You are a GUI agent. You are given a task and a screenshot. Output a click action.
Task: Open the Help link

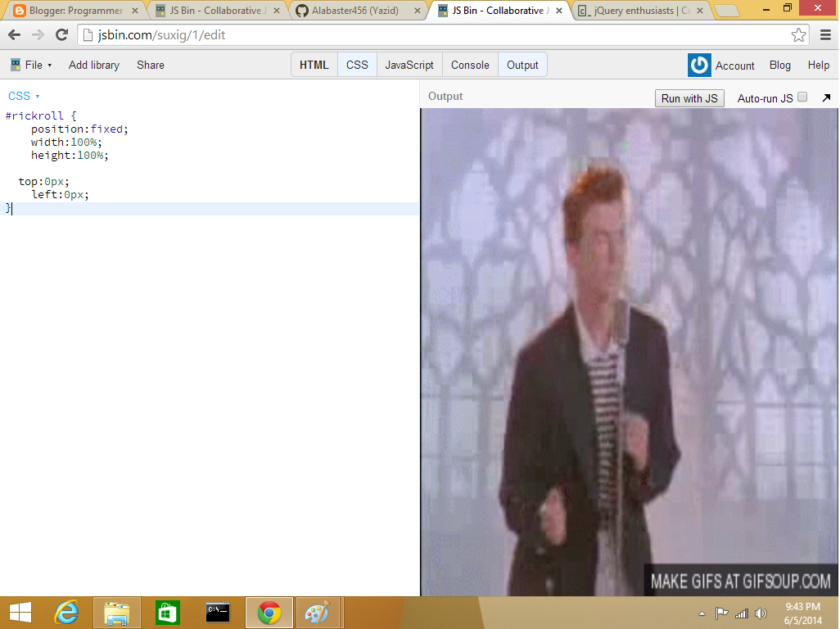click(x=818, y=66)
